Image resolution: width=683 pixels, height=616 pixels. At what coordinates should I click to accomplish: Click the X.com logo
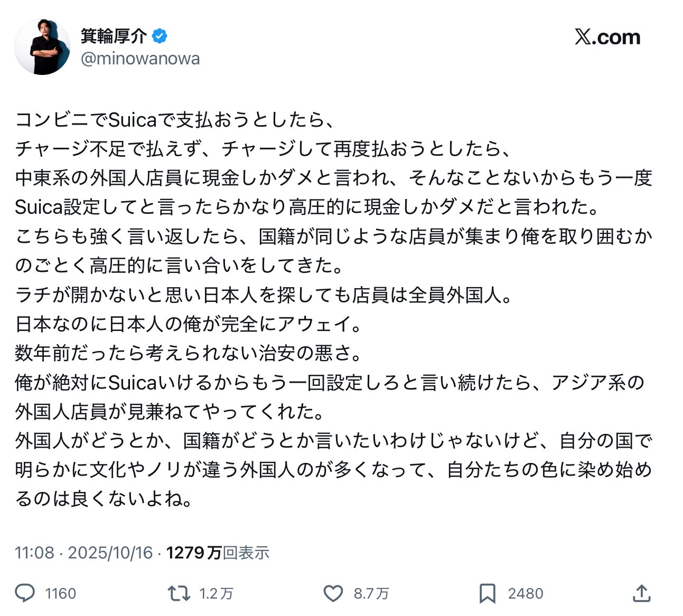(x=607, y=37)
